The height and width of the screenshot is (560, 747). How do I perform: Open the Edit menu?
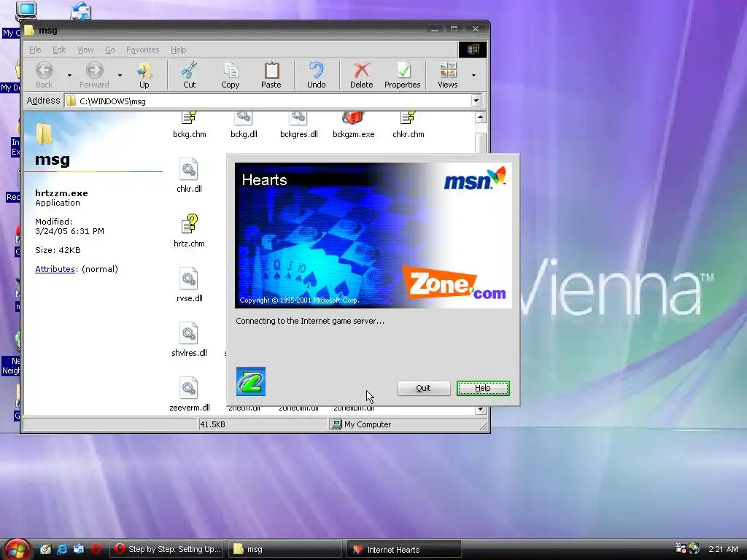click(59, 50)
